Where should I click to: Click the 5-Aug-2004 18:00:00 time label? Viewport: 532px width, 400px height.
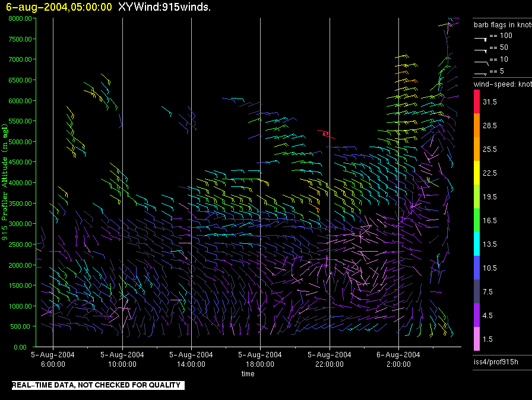[x=260, y=359]
